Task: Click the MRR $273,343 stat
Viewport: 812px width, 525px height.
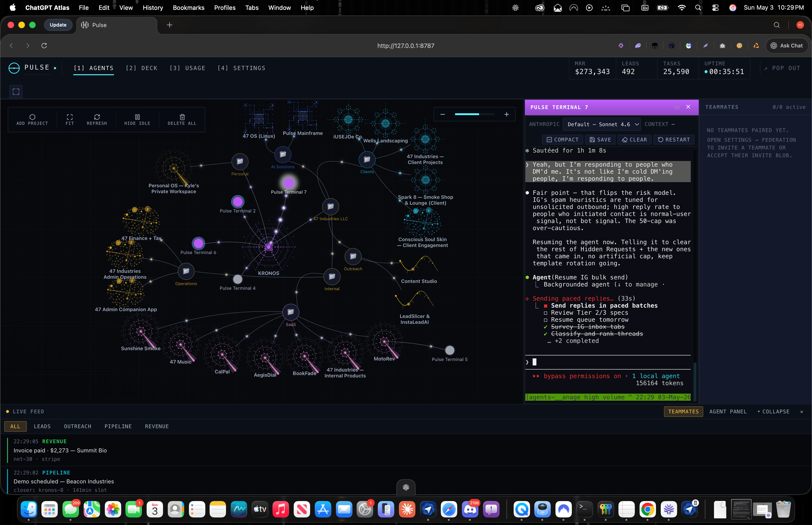Action: coord(592,68)
